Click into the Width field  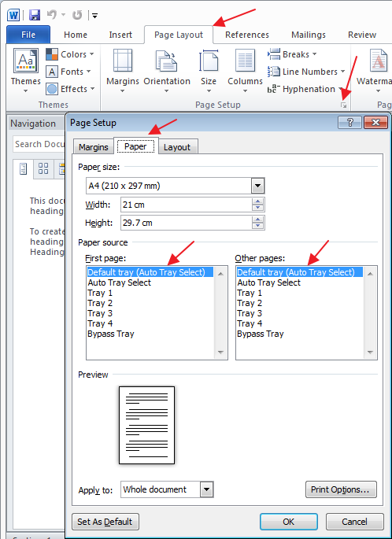[187, 205]
